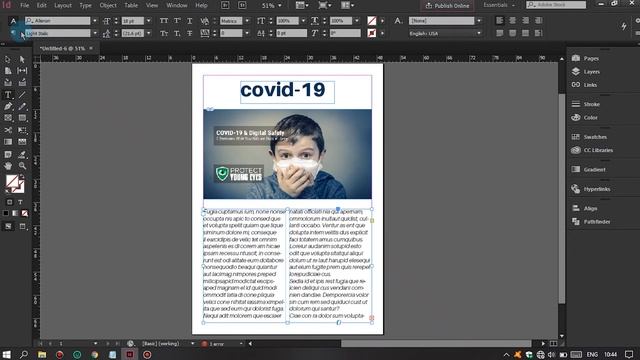Select the Free Transform tool
This screenshot has height=360, width=640.
click(22, 130)
